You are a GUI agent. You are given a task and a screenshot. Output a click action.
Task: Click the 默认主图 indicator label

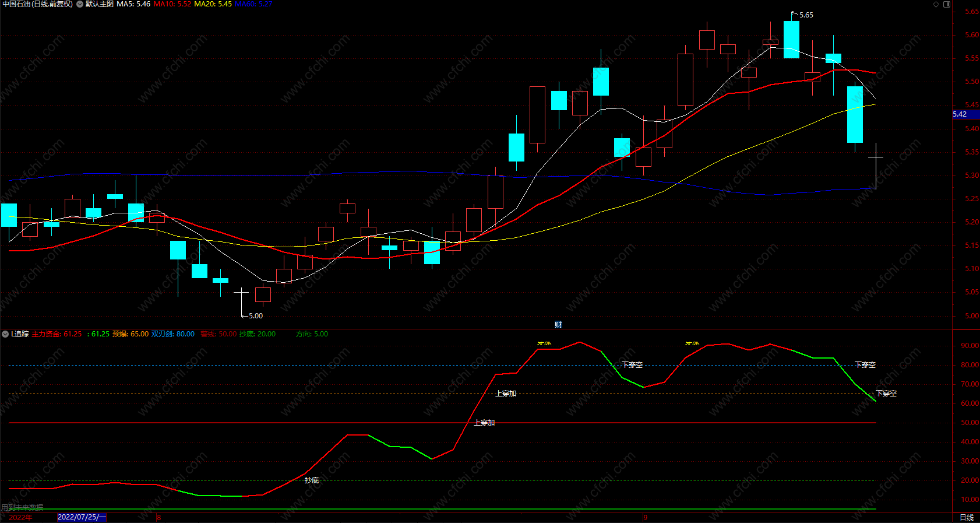click(x=100, y=4)
